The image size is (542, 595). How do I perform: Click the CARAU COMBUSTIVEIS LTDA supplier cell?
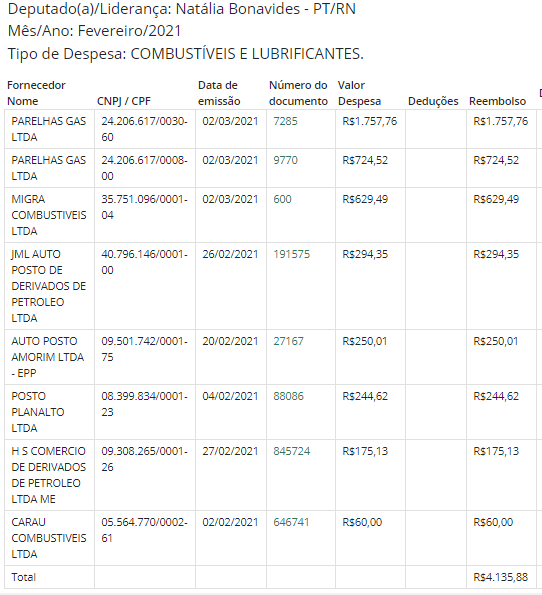pos(50,538)
